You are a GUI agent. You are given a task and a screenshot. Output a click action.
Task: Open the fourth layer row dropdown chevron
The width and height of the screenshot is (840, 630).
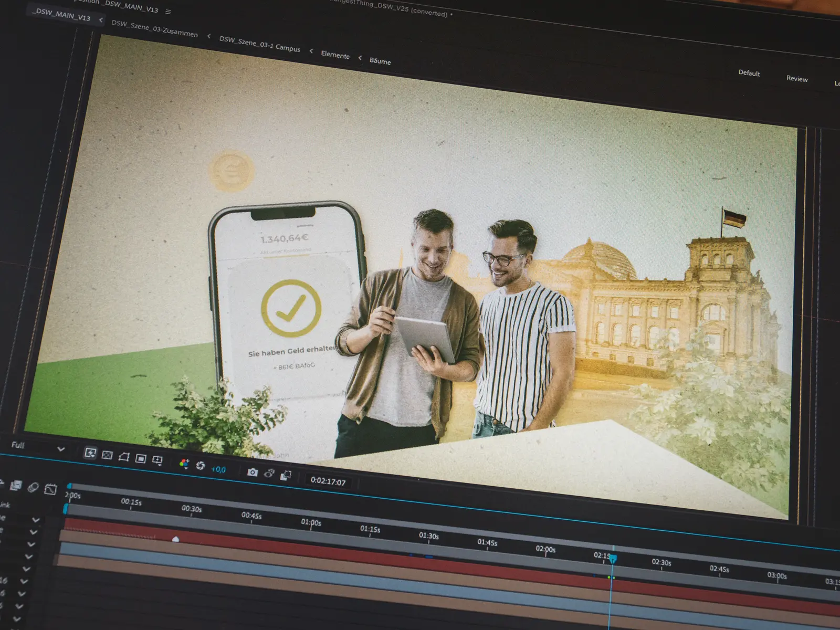coord(29,556)
